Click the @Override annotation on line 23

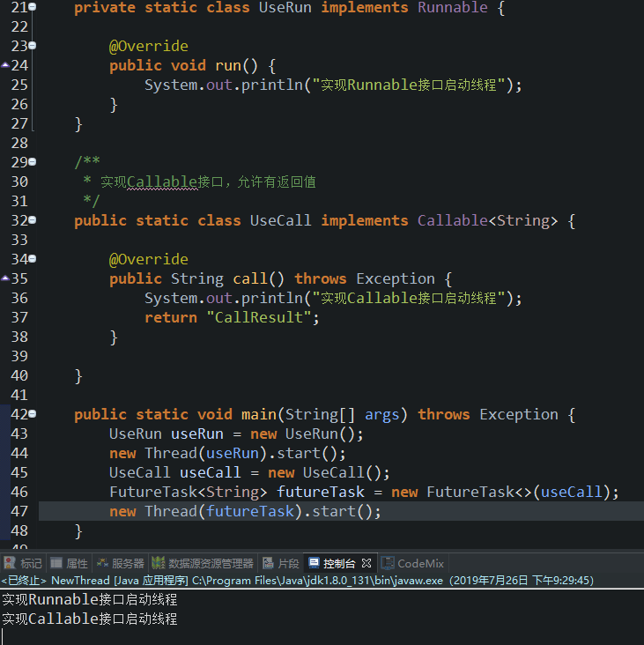click(x=149, y=46)
